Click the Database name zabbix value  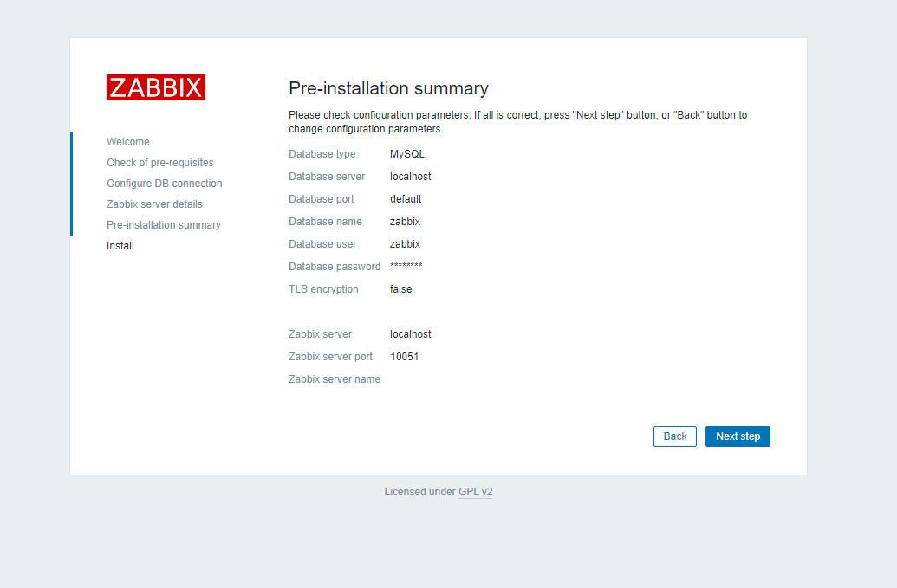point(405,221)
